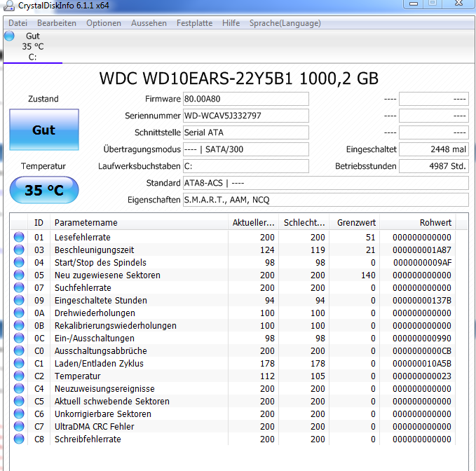Click the Standard field ATA8-ACS
Viewport: 476px width, 471px height.
[x=326, y=183]
